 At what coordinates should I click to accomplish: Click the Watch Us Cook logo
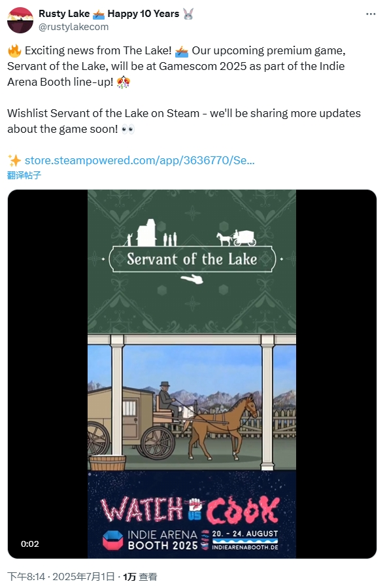[190, 510]
